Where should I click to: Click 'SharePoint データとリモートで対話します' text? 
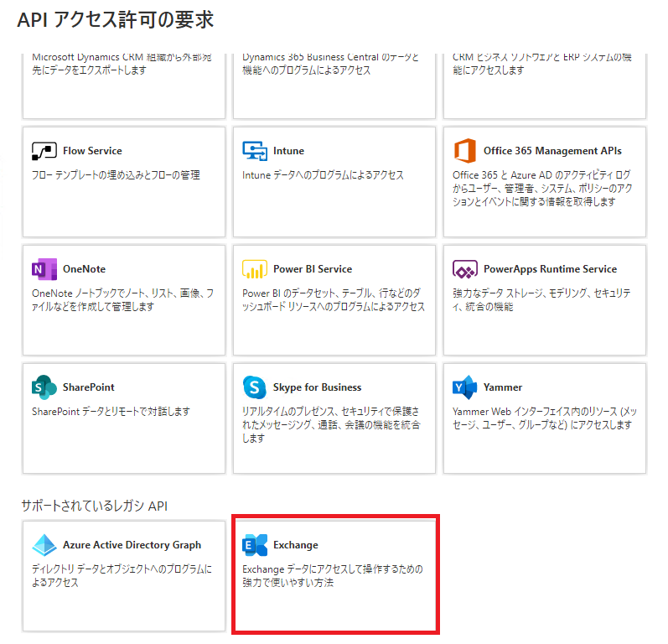click(x=111, y=411)
